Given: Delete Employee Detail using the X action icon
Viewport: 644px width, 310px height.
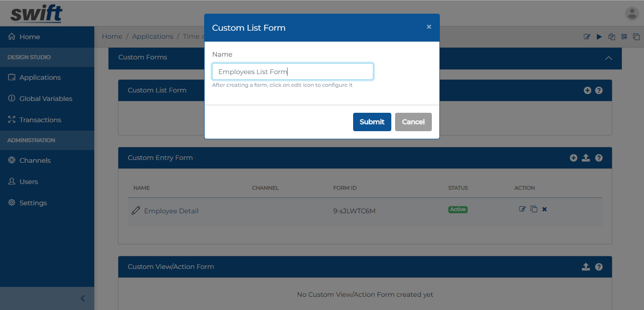Looking at the screenshot, I should coord(544,209).
